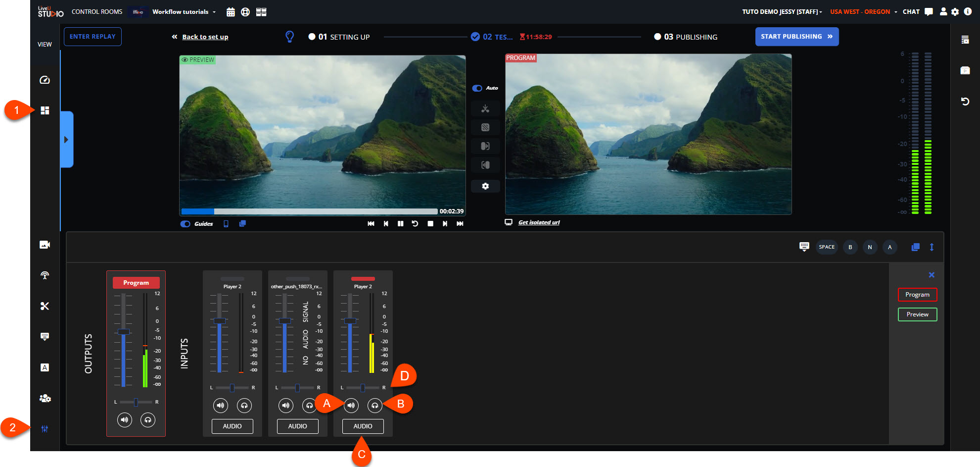Screen dimensions: 980x467
Task: Toggle headphone monitoring on Program output
Action: tap(148, 420)
